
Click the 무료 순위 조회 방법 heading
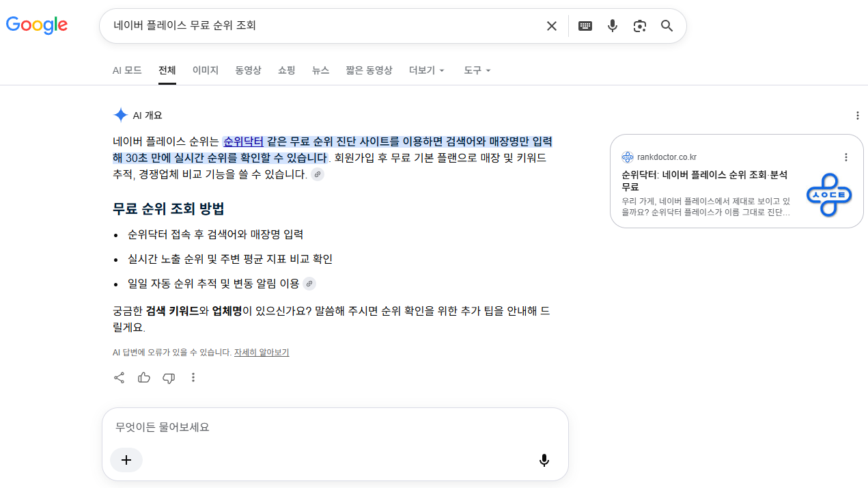(169, 208)
